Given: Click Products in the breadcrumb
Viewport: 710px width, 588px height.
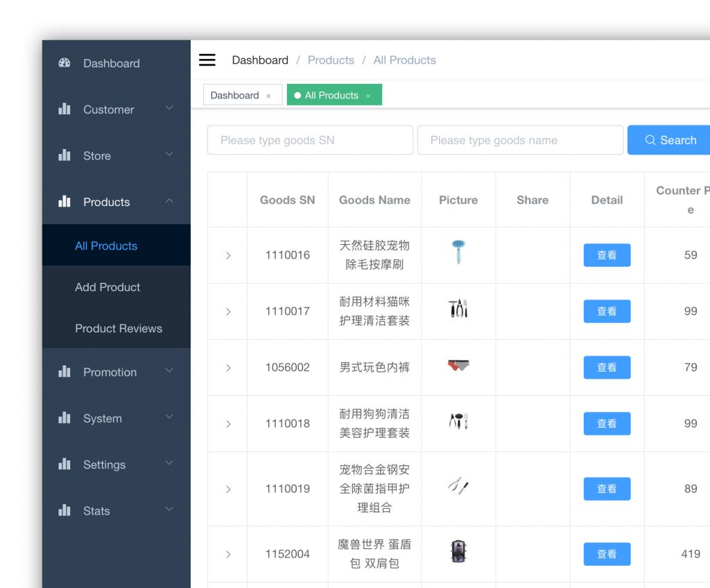Looking at the screenshot, I should click(x=331, y=60).
